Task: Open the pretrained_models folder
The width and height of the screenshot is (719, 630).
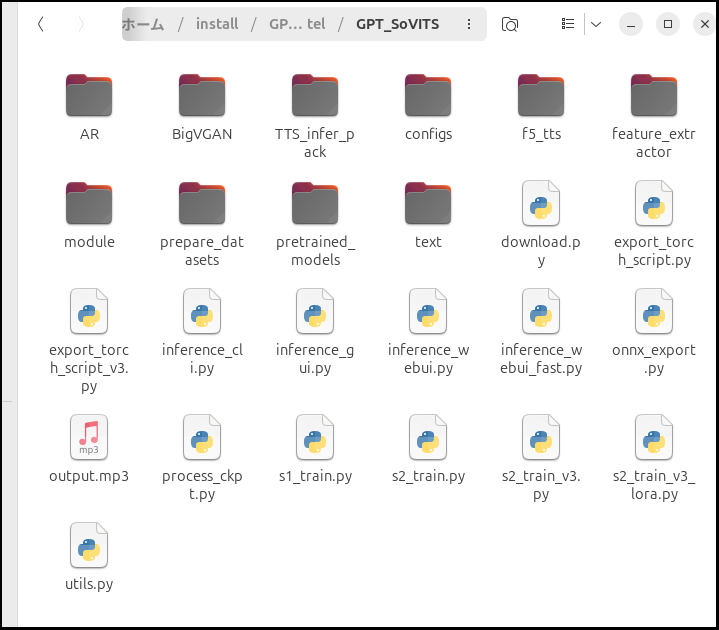Action: click(315, 204)
